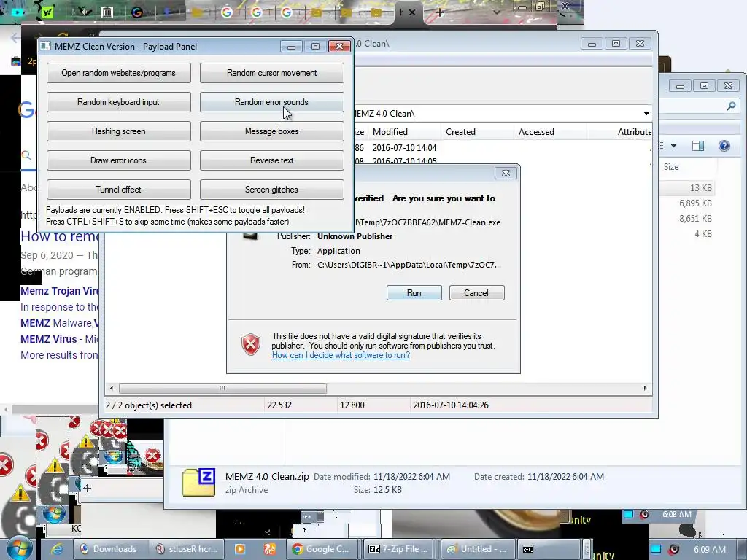Click status bar date '2016-07-10 14:04:26'

coord(451,405)
